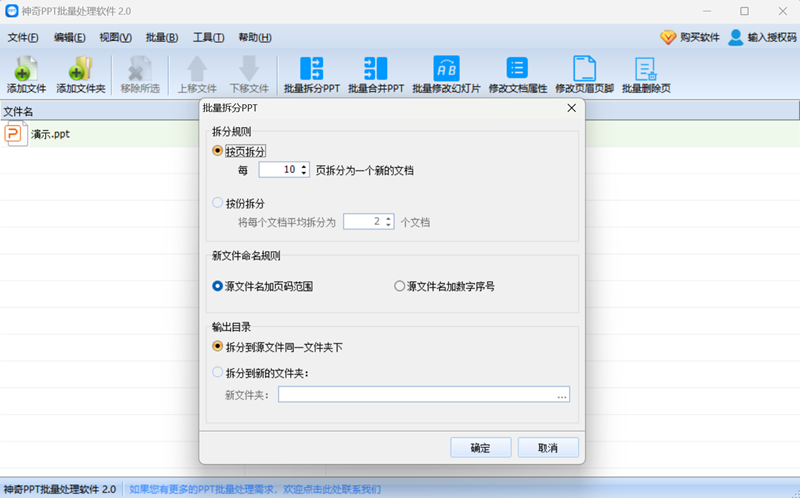Click the 上移文件 arrow icon
The height and width of the screenshot is (498, 800).
197,69
